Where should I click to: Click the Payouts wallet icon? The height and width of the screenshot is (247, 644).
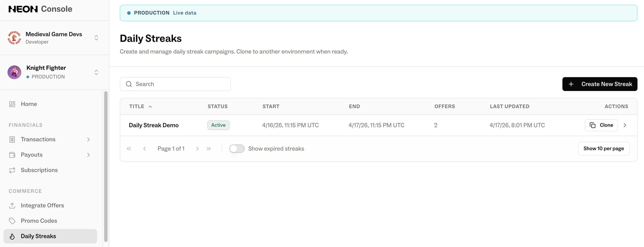[12, 155]
